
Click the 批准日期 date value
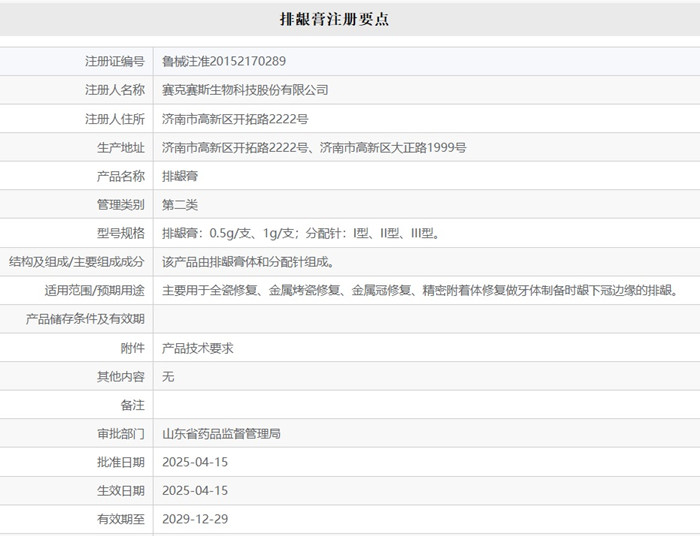tap(195, 462)
